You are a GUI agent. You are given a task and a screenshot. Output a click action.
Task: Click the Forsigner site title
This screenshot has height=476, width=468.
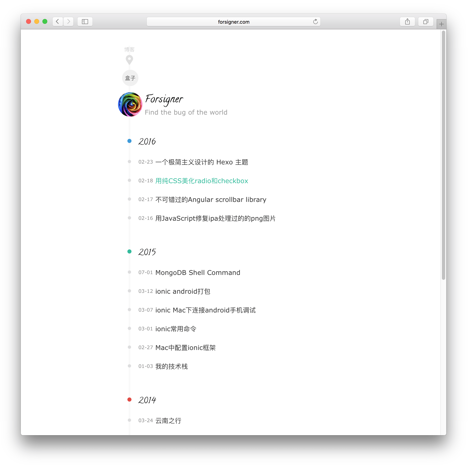[x=164, y=99]
